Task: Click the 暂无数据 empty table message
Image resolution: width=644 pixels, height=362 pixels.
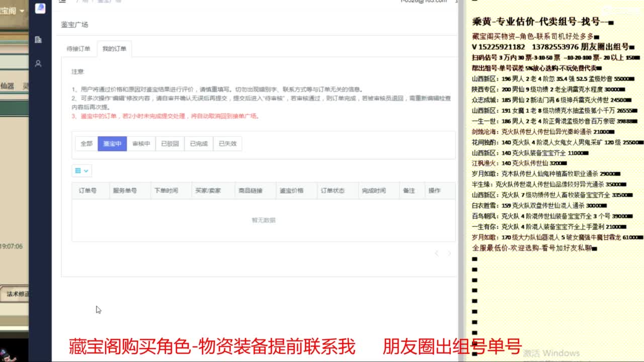Action: coord(264,220)
